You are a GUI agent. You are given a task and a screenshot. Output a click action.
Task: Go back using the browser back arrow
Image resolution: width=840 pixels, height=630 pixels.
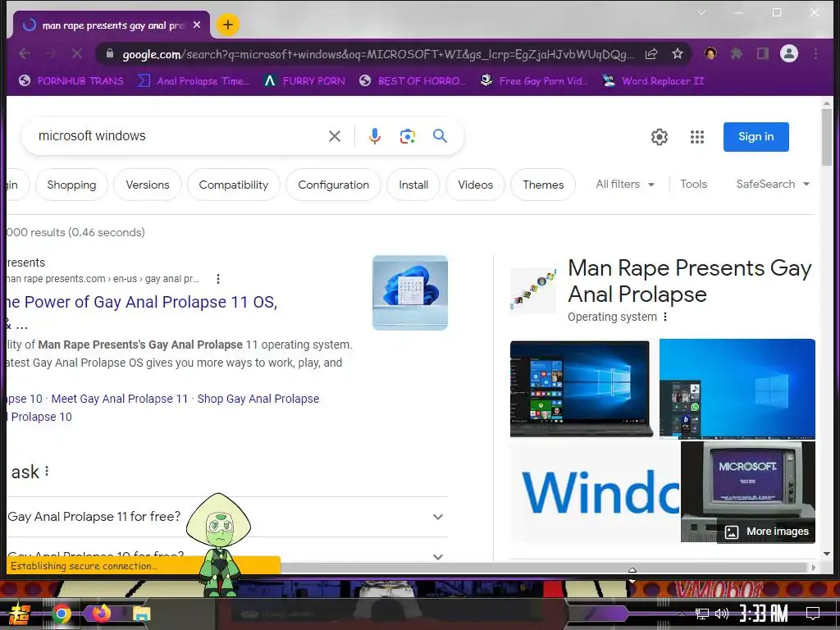pyautogui.click(x=25, y=53)
